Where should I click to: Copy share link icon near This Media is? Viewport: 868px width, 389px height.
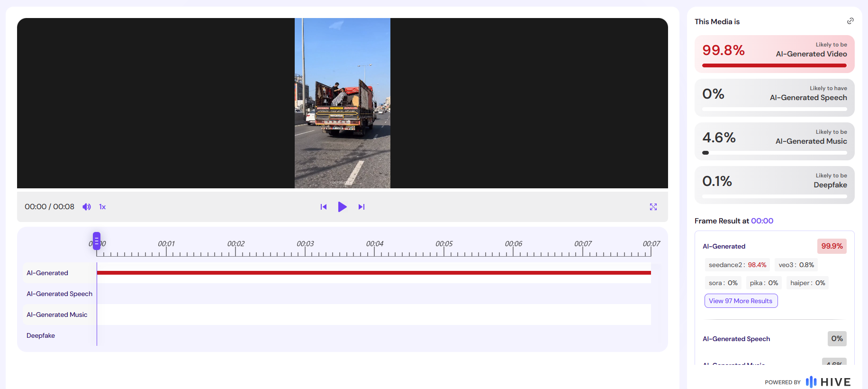(x=850, y=21)
